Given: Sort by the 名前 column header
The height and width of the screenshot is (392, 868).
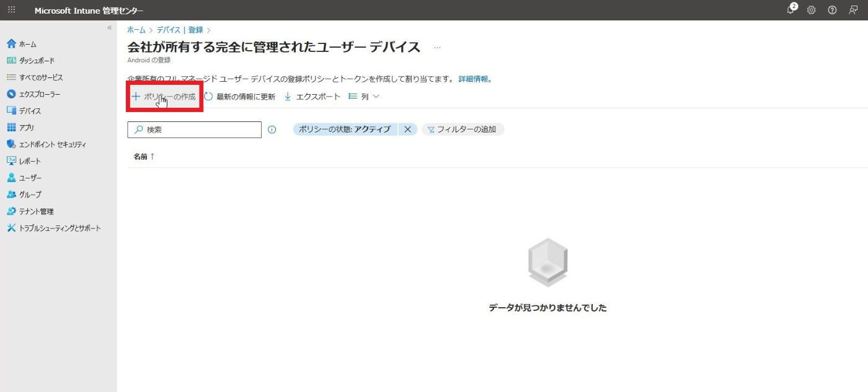Looking at the screenshot, I should 144,157.
